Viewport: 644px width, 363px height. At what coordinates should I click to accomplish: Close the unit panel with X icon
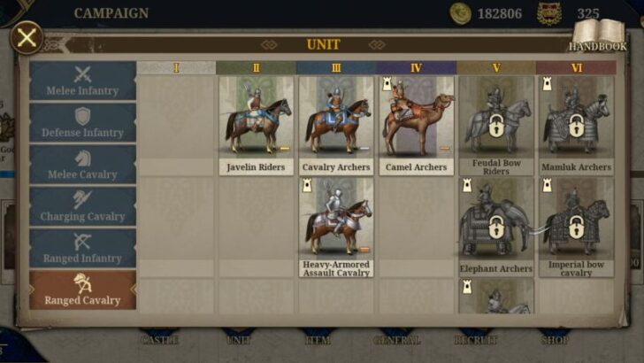(27, 38)
